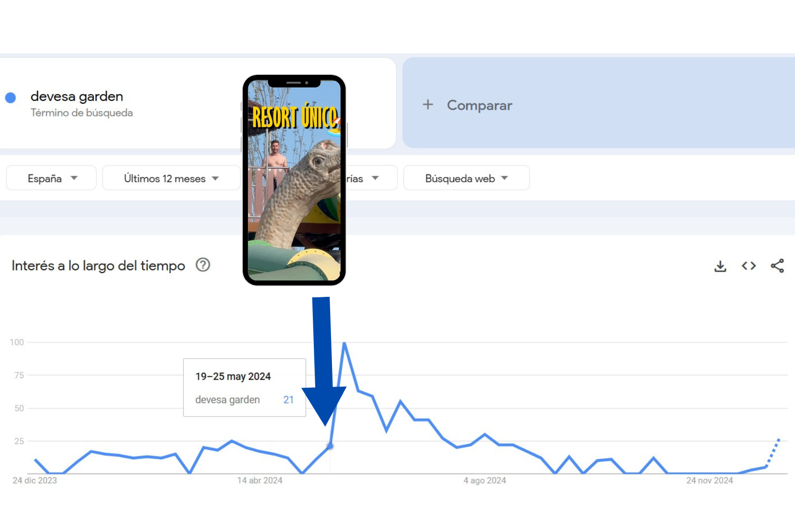Open the Últimos 12 meses time range dropdown
The image size is (795, 532).
171,178
